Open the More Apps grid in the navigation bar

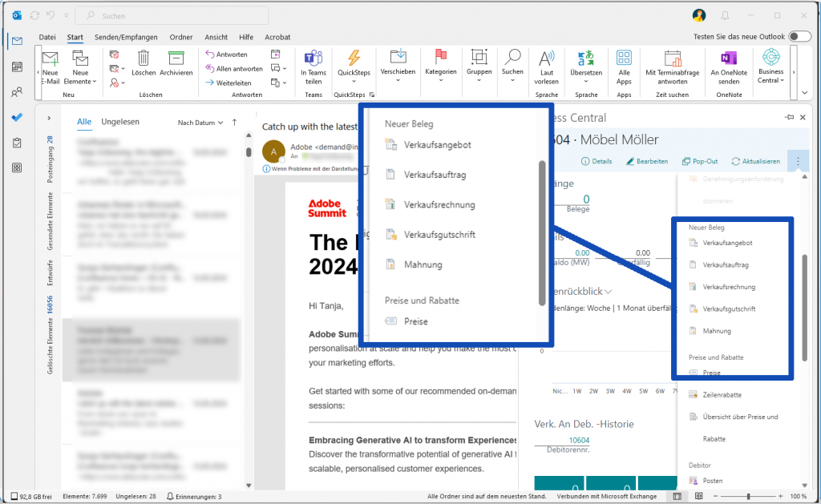18,167
